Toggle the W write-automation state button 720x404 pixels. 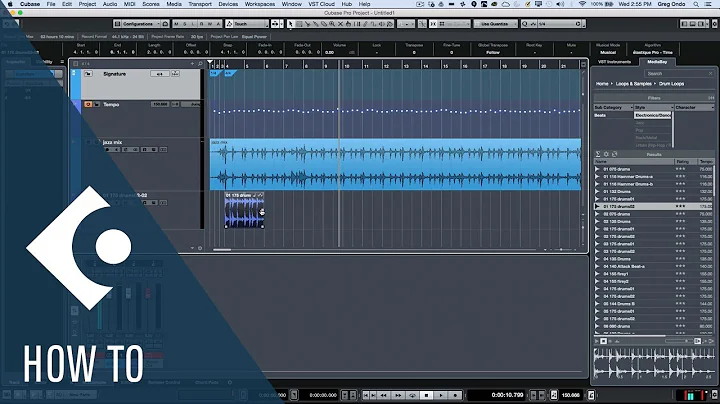[210, 23]
